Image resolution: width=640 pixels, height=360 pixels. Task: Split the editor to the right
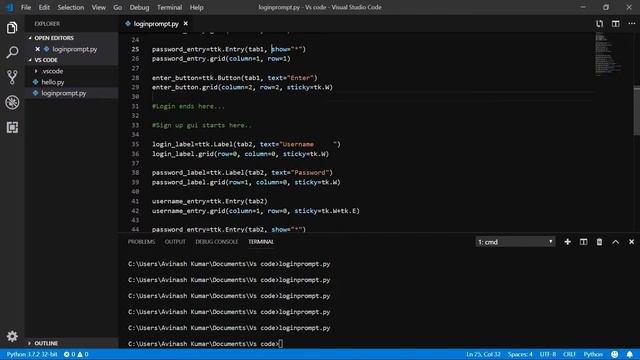(616, 24)
